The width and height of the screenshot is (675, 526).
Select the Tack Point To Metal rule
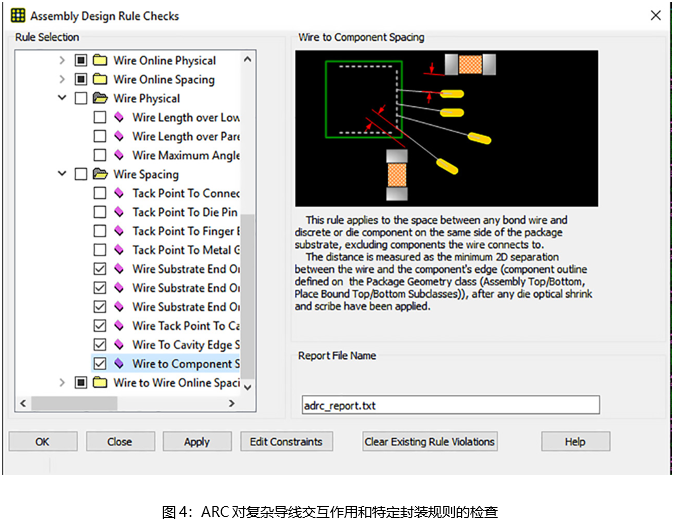186,250
